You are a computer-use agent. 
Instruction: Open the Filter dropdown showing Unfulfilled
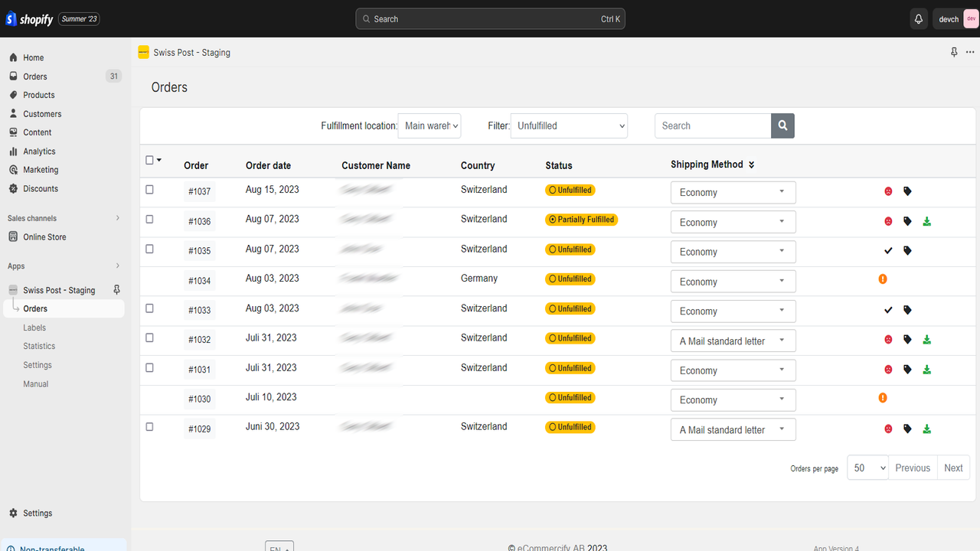pos(569,126)
